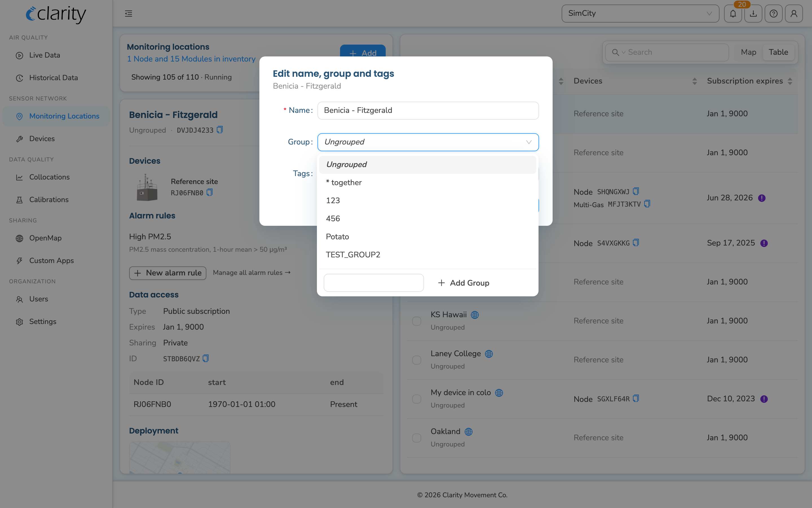This screenshot has width=812, height=508.
Task: Click warning icon beside Jun 28, 2026
Action: (x=762, y=198)
